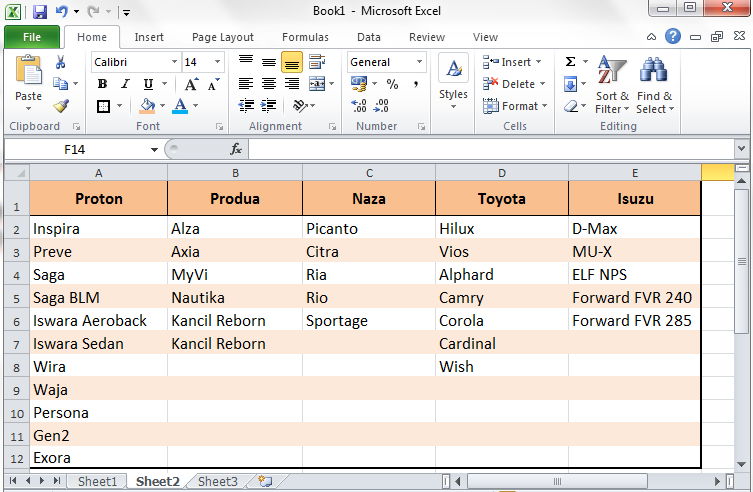Click the horizontal scrollbar thumb
This screenshot has height=492, width=753.
pos(557,481)
